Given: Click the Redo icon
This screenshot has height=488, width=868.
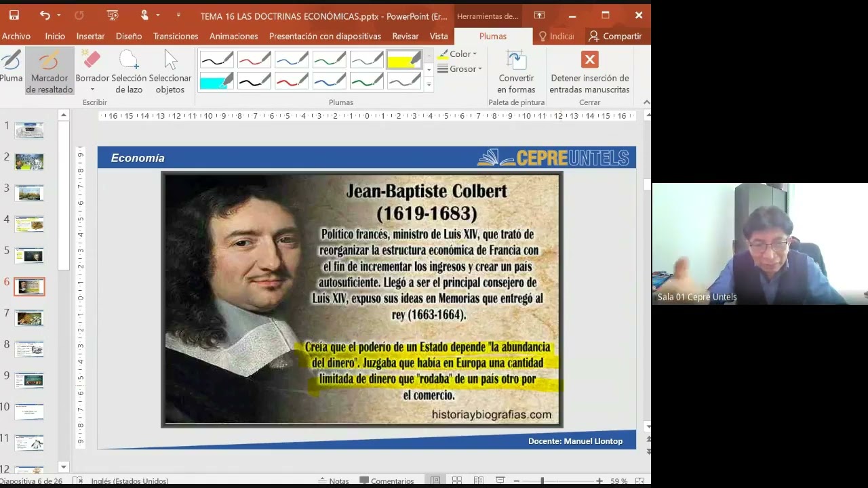Looking at the screenshot, I should coord(79,15).
